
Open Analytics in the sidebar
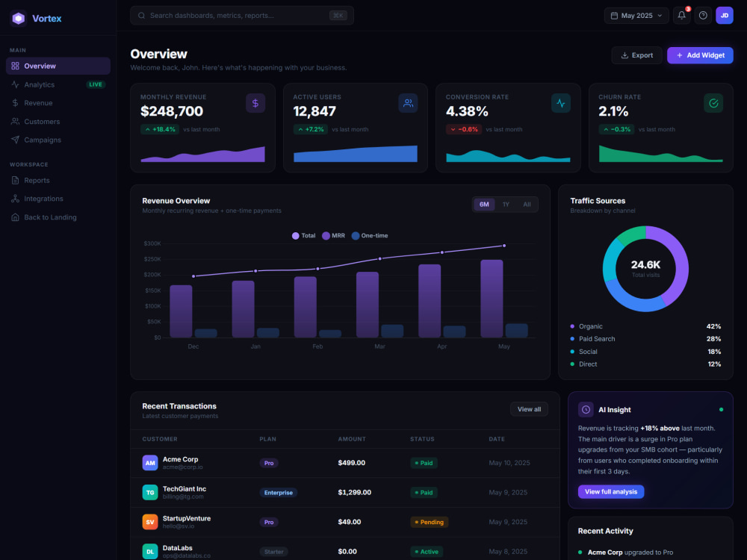58,84
